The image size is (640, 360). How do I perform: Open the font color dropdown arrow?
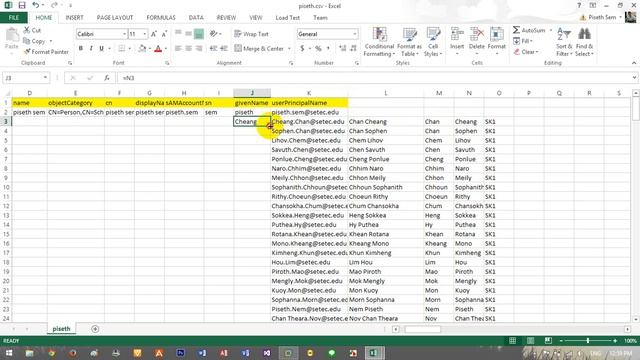(x=166, y=49)
